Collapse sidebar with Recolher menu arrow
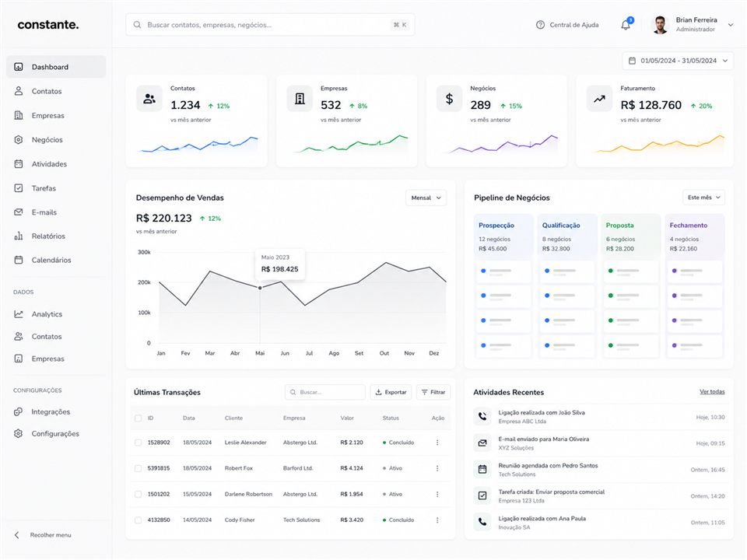The image size is (747, 560). pos(17,535)
